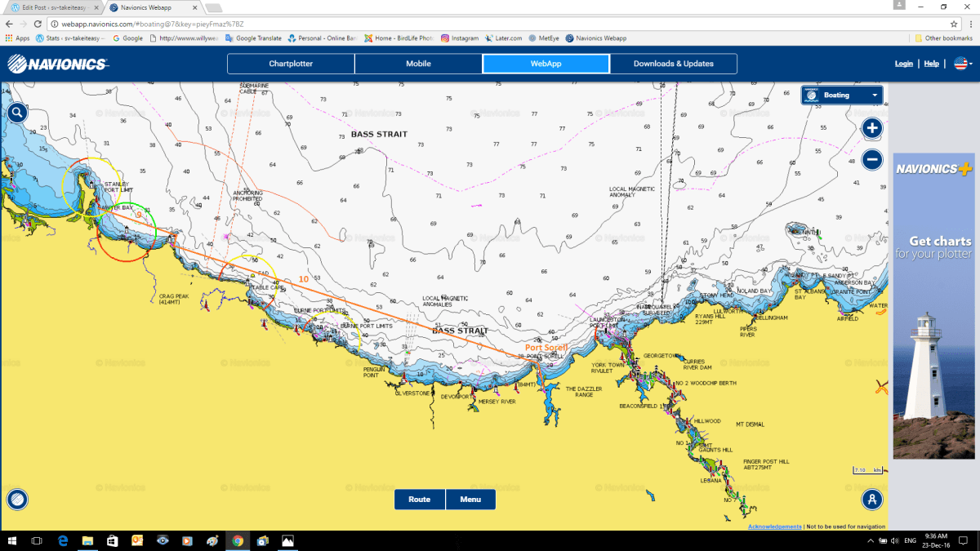980x551 pixels.
Task: Zoom out with the minus button
Action: [872, 160]
